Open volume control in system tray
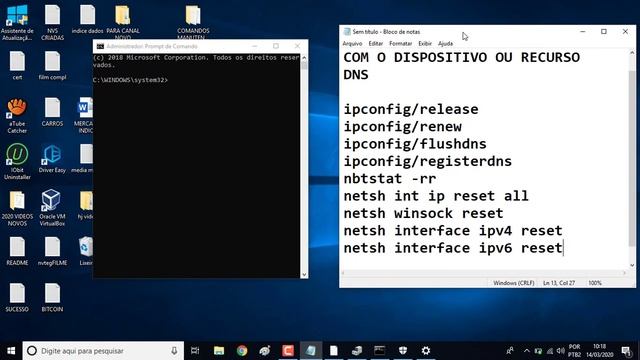 pos(560,351)
